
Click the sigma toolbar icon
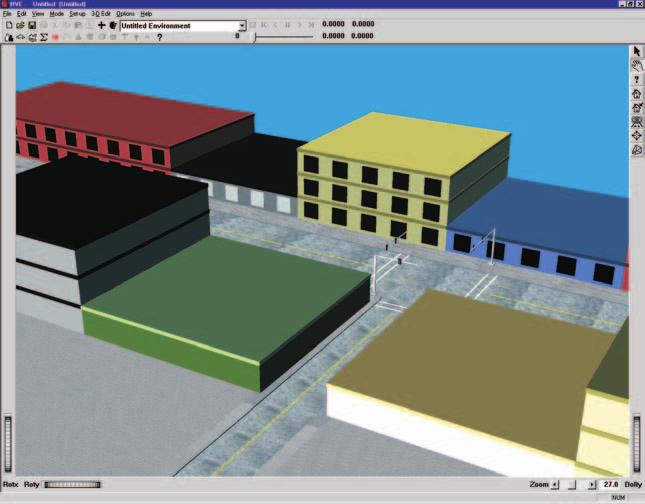(44, 37)
